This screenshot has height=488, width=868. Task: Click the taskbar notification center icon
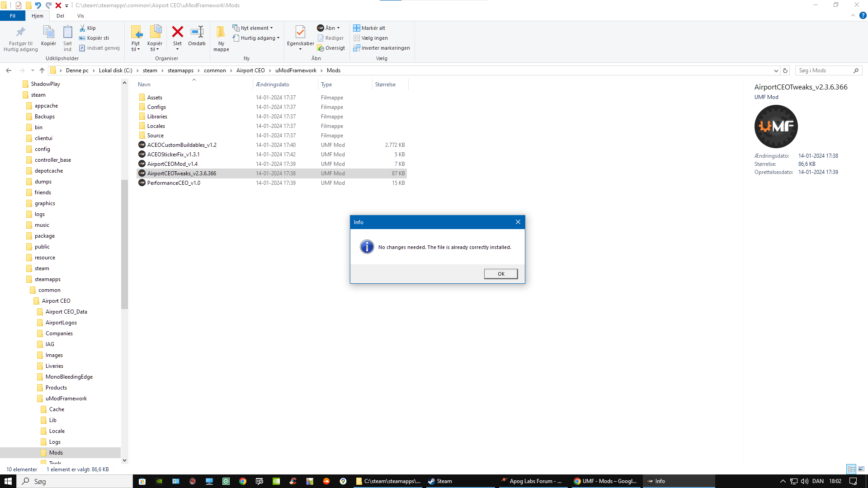click(x=853, y=481)
